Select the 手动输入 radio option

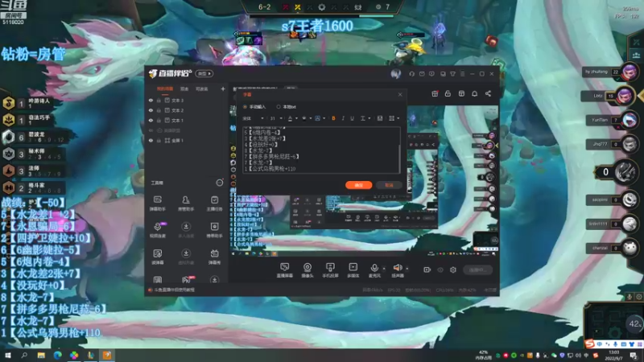246,107
